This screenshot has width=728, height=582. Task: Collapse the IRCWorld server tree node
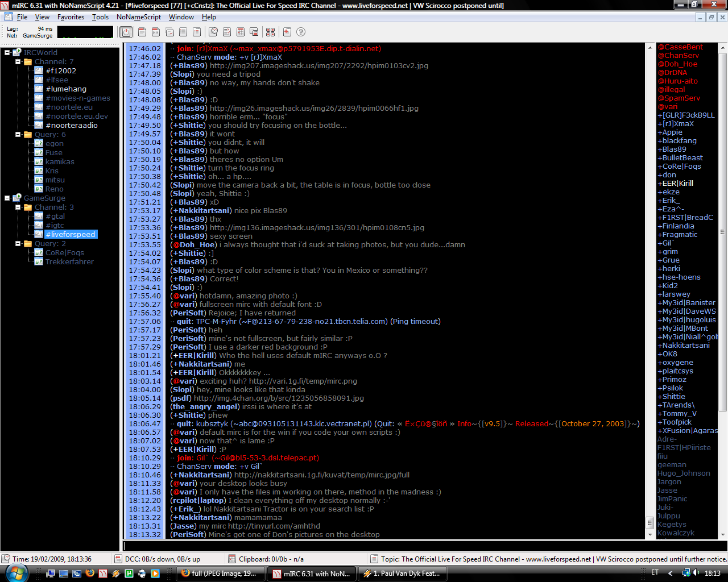[7, 53]
